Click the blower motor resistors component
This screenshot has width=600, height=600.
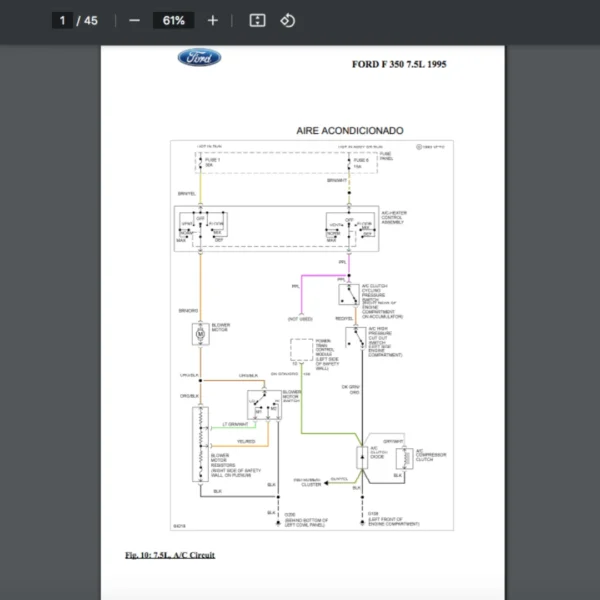pos(200,440)
